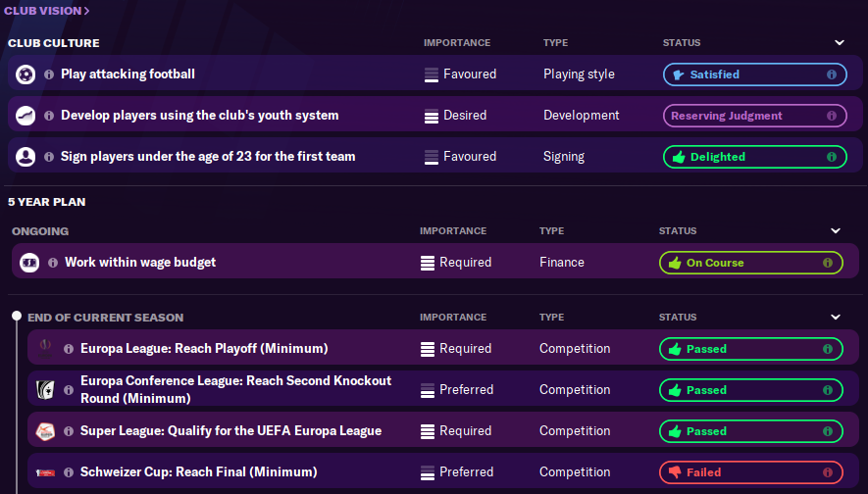Image resolution: width=868 pixels, height=494 pixels.
Task: Collapse the Ongoing section chevron
Action: tap(836, 231)
